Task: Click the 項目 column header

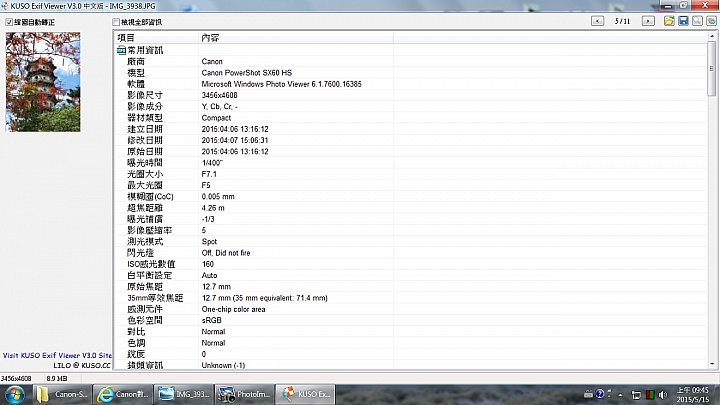Action: pyautogui.click(x=156, y=38)
